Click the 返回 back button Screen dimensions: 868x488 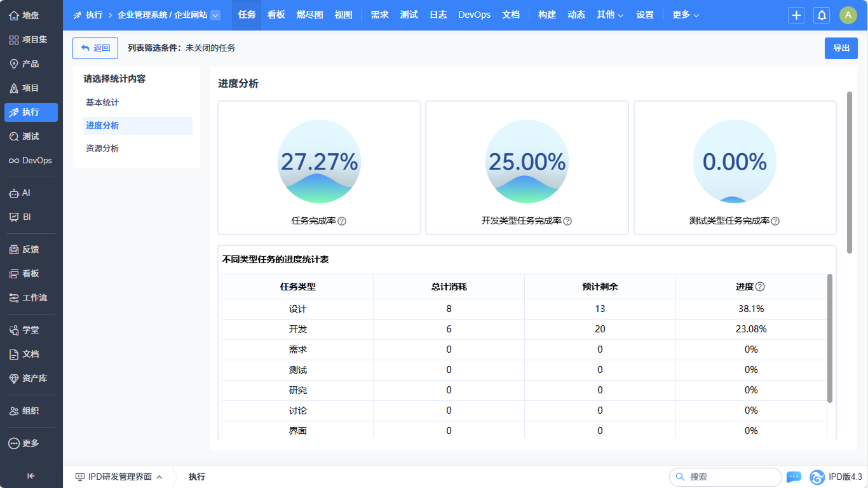[95, 48]
